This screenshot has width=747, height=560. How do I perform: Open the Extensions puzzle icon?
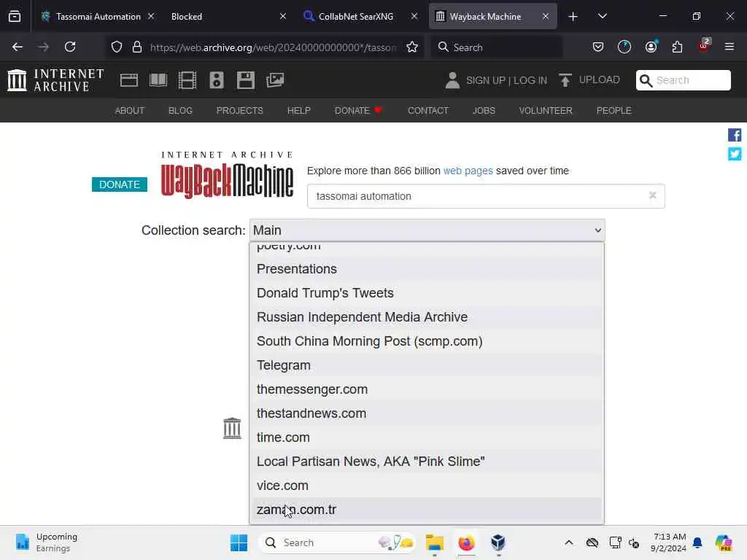(x=677, y=47)
